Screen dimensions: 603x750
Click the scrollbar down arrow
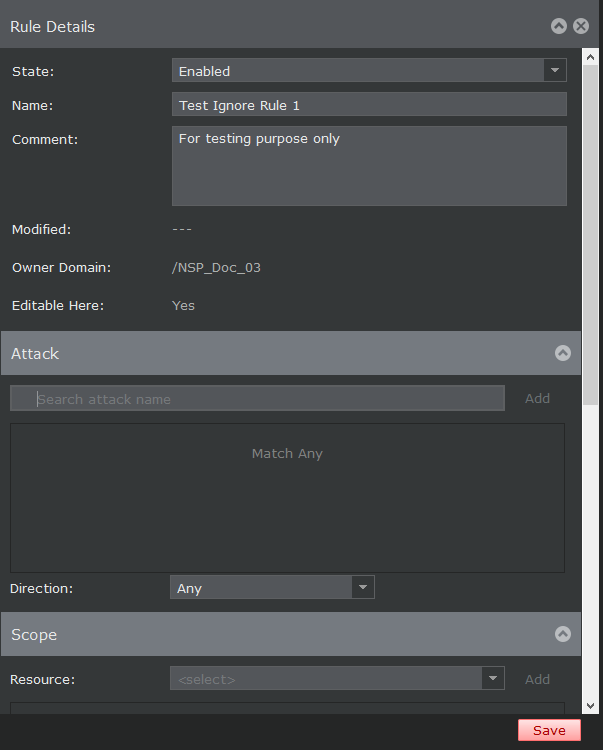click(x=591, y=706)
